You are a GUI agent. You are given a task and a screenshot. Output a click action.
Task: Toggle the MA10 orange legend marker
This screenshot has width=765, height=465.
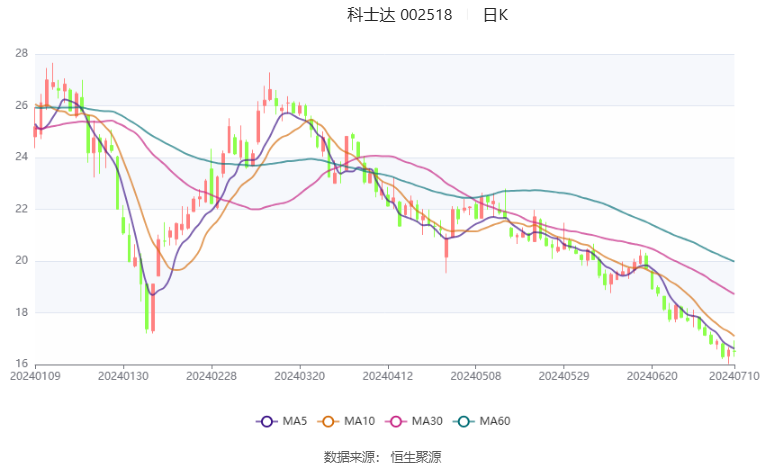pos(326,422)
